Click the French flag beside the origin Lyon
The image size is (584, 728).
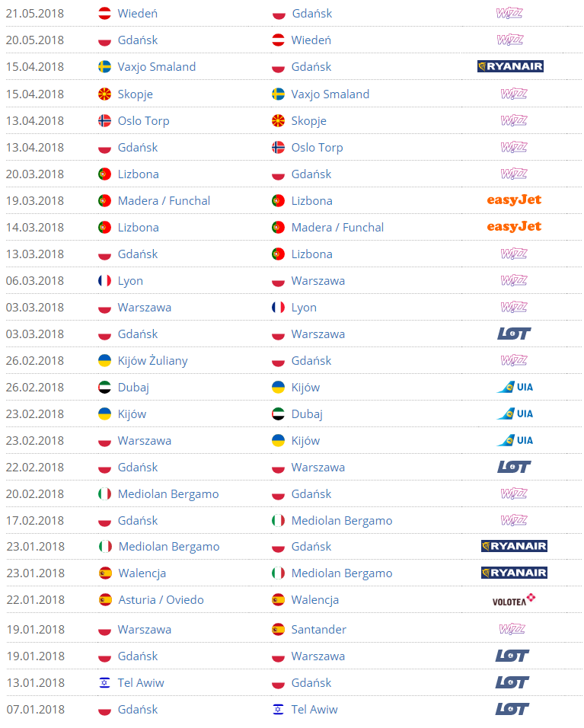click(x=104, y=280)
